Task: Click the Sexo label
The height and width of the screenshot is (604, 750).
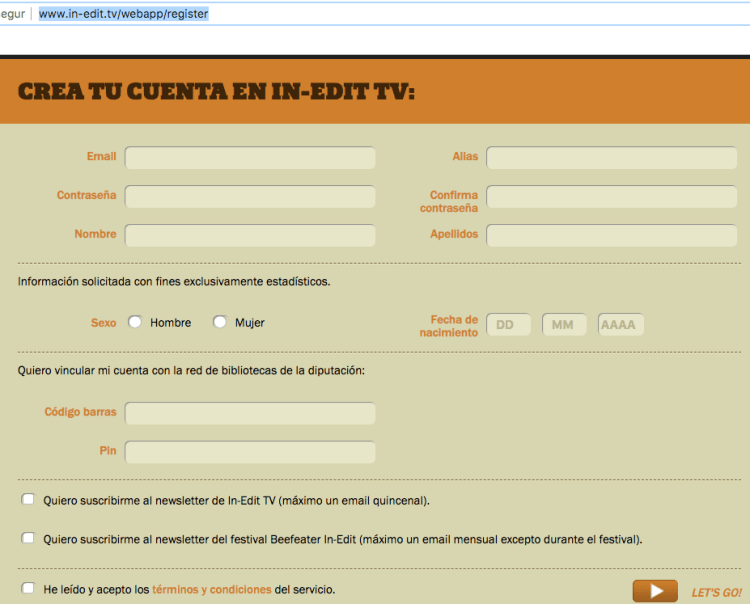Action: pyautogui.click(x=104, y=323)
